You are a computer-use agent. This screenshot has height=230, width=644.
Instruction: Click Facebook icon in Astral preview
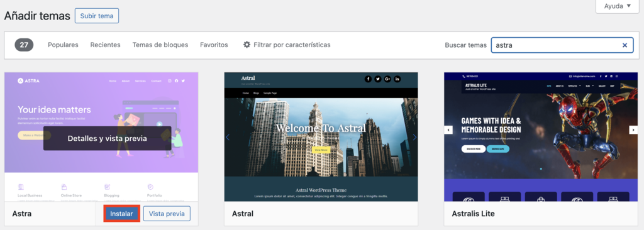(368, 79)
